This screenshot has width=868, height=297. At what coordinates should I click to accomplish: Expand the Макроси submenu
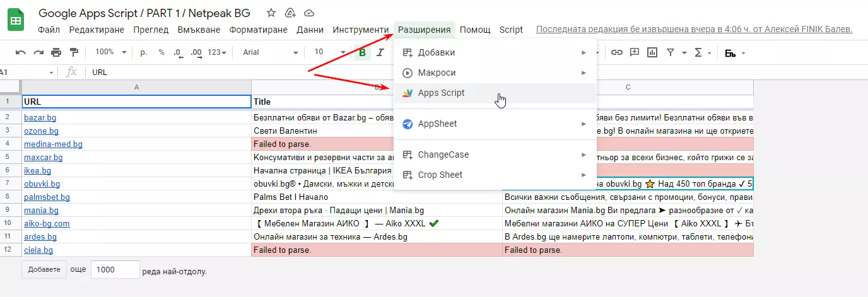(x=584, y=73)
